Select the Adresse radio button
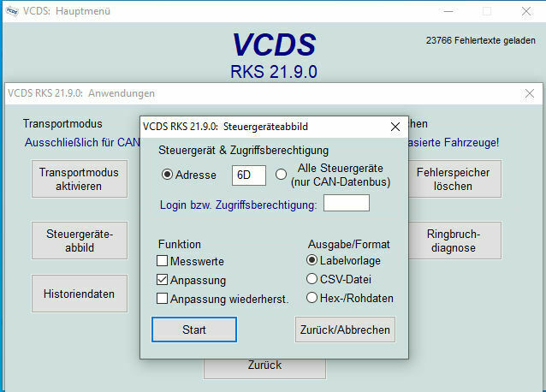The image size is (546, 392). click(x=167, y=175)
